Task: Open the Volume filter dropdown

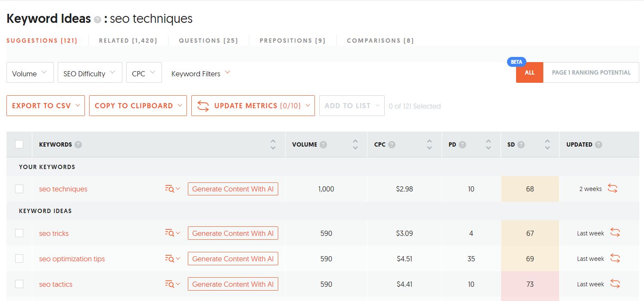Action: pyautogui.click(x=30, y=73)
